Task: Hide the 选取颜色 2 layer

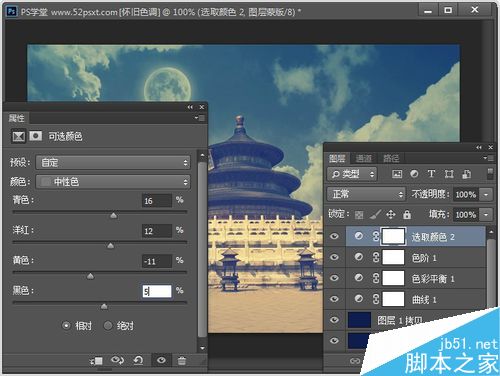Action: [x=334, y=236]
